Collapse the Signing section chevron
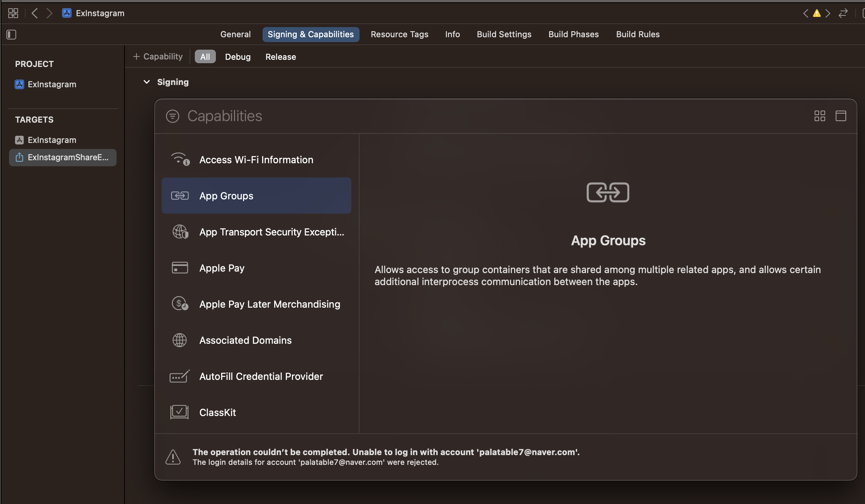Screen dimensions: 865x504 [147, 82]
